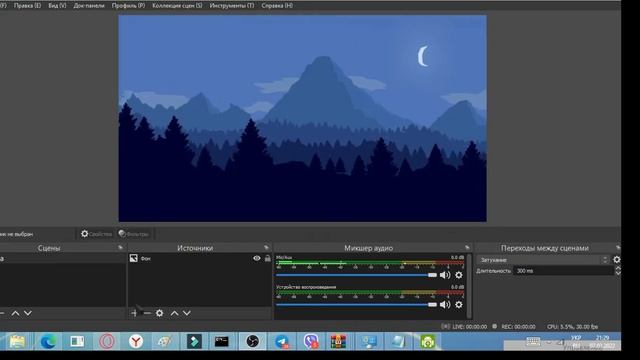Pop out the Микшер аудио dock panel

pyautogui.click(x=467, y=248)
